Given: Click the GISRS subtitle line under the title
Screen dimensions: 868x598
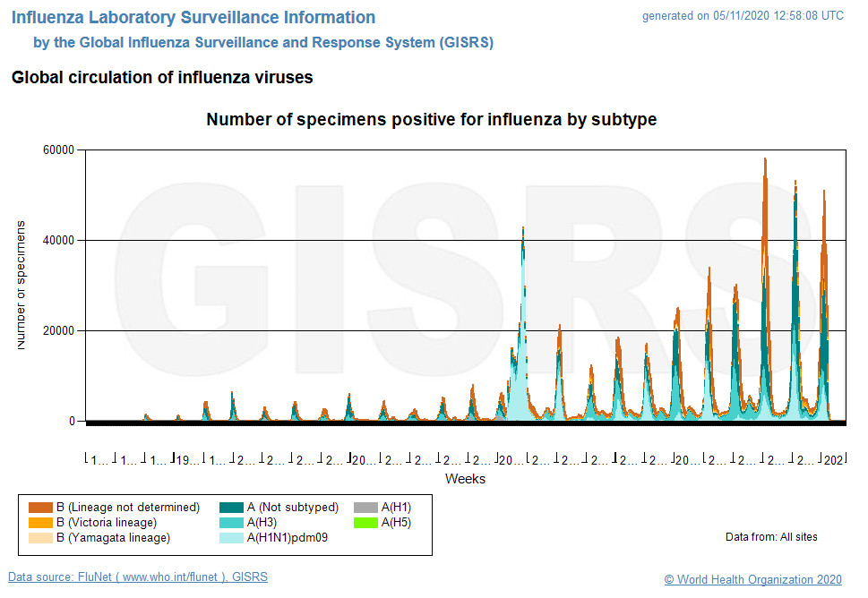Looking at the screenshot, I should click(263, 42).
